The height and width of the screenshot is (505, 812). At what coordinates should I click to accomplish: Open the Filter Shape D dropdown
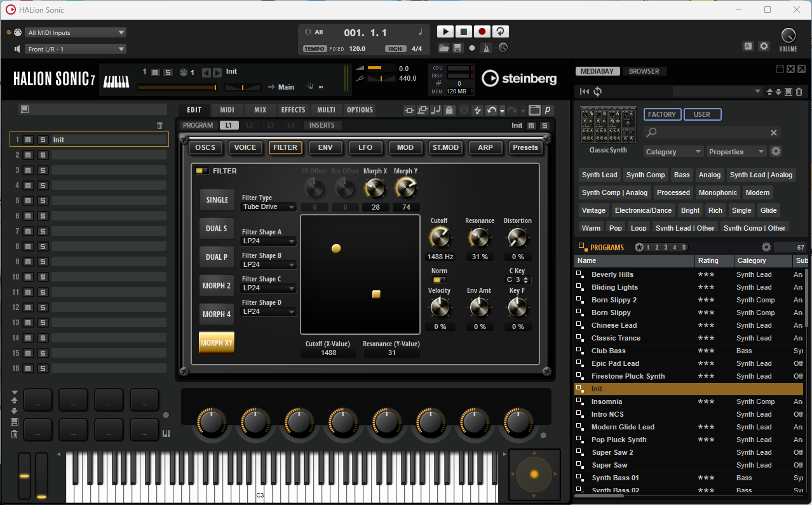tap(269, 311)
